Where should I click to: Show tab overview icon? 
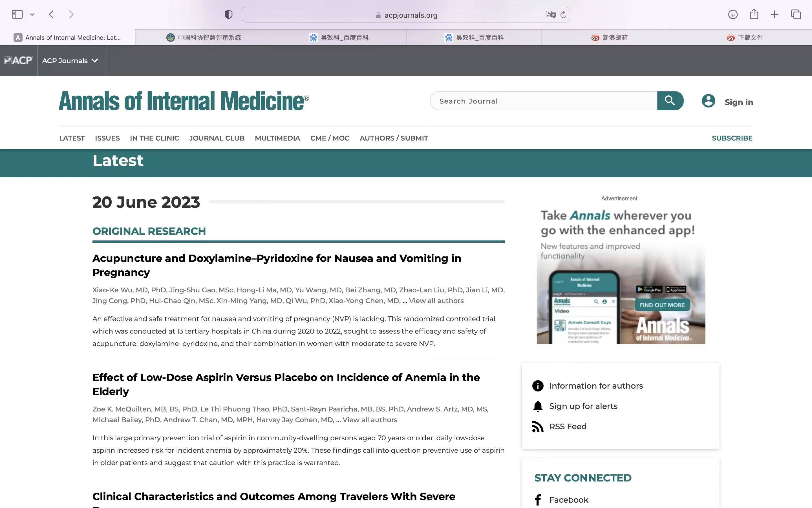pyautogui.click(x=796, y=14)
